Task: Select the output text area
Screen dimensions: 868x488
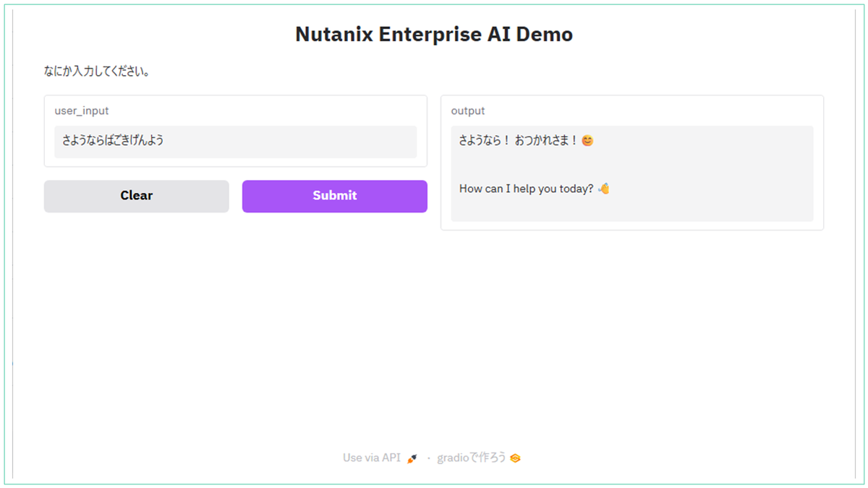Action: click(632, 174)
